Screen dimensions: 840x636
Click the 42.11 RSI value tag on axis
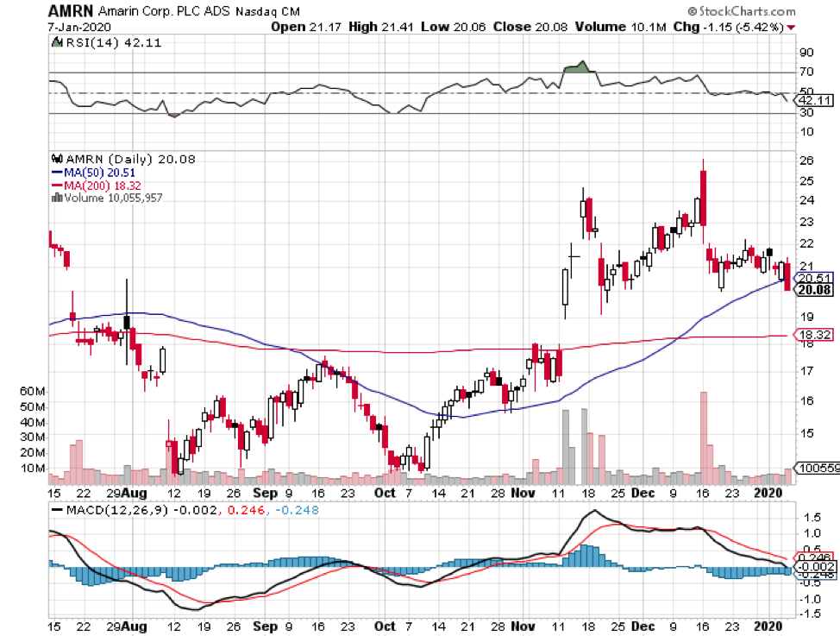[815, 100]
